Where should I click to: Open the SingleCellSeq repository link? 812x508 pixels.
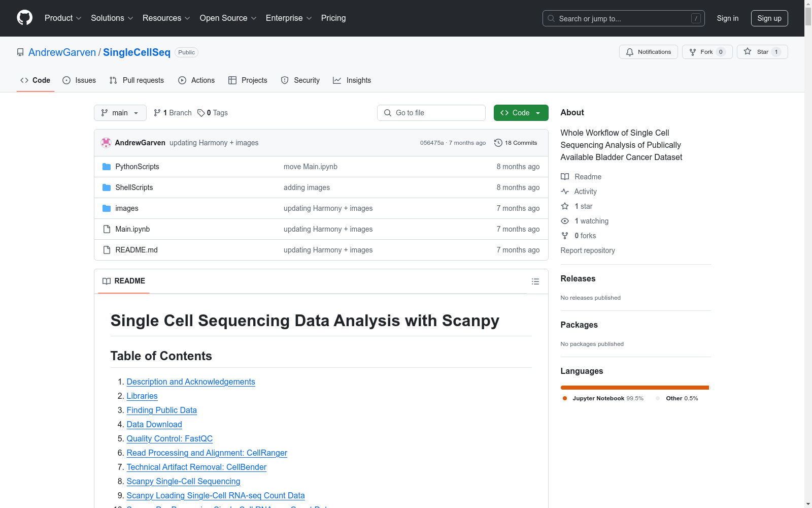(137, 52)
